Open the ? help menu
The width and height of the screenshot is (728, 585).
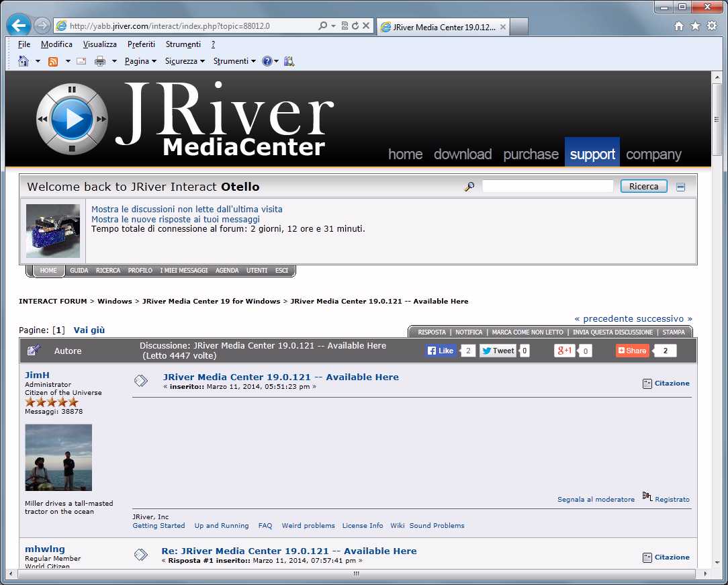213,44
